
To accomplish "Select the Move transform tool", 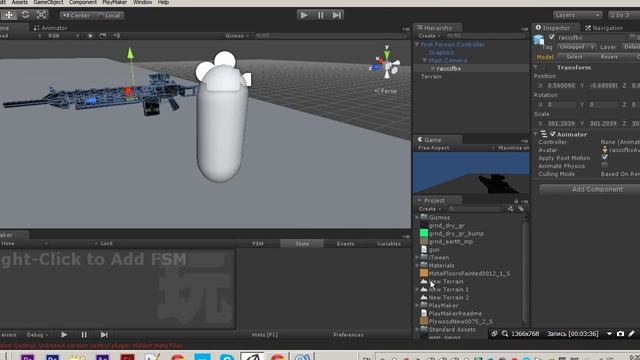I will point(9,15).
